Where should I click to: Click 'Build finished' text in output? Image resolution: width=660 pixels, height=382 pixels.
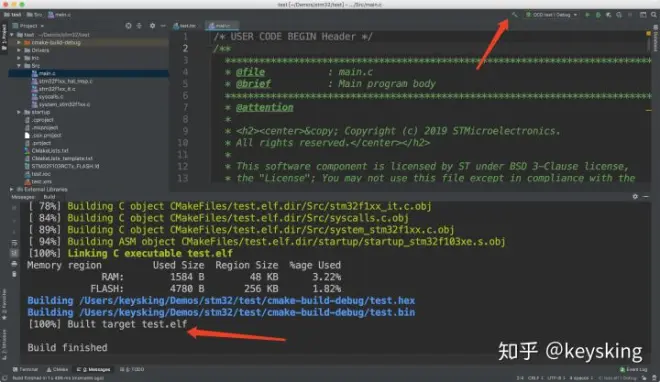pos(67,348)
